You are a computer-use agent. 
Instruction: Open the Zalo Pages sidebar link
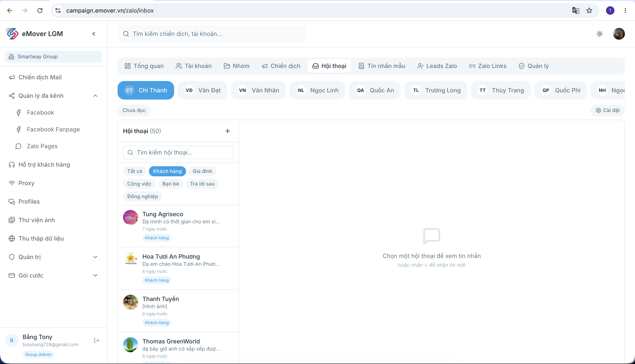coord(42,146)
